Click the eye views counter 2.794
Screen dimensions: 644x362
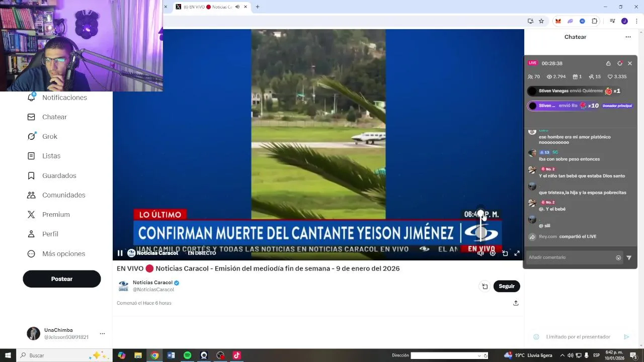click(556, 77)
